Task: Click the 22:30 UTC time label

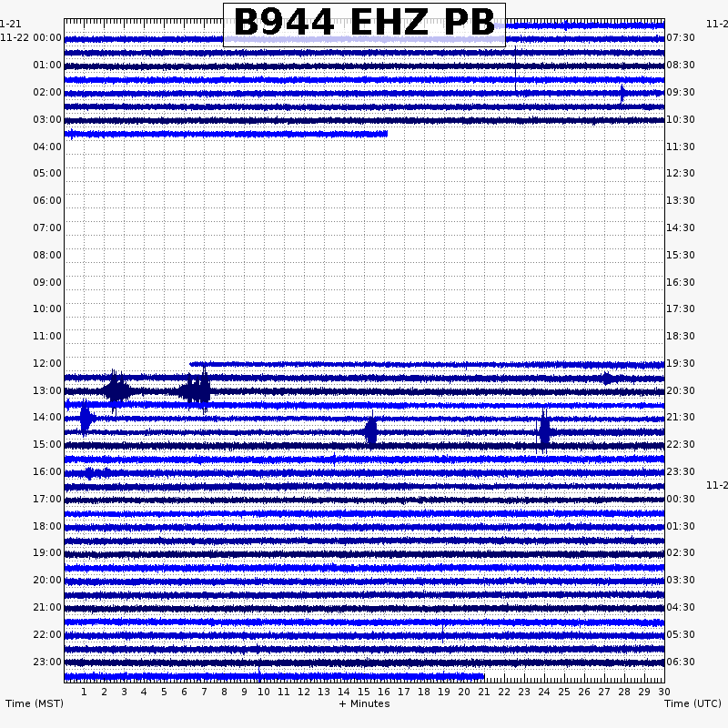Action: [x=681, y=444]
